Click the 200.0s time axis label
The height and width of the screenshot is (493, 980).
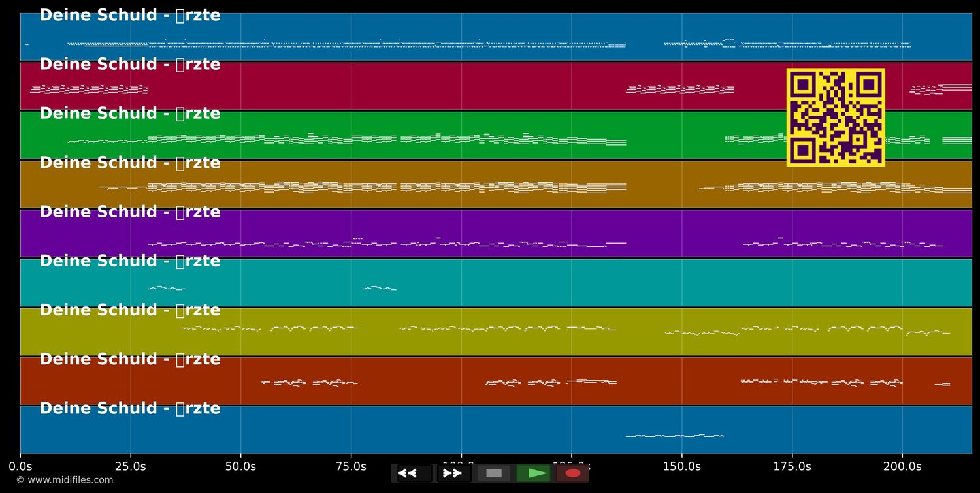click(x=902, y=467)
